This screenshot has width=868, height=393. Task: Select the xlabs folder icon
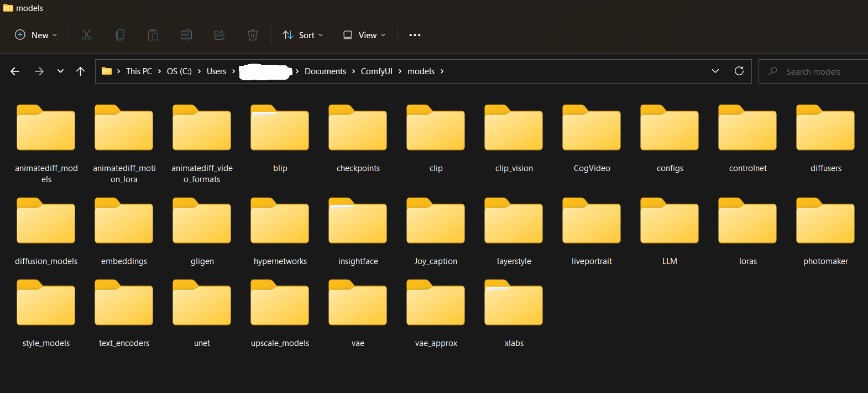click(x=514, y=302)
